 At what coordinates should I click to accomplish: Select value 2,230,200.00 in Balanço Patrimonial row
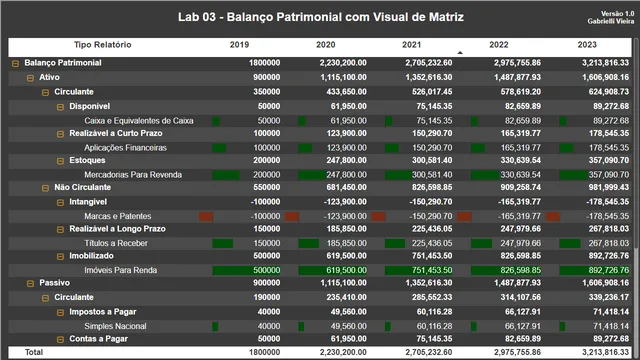point(343,63)
